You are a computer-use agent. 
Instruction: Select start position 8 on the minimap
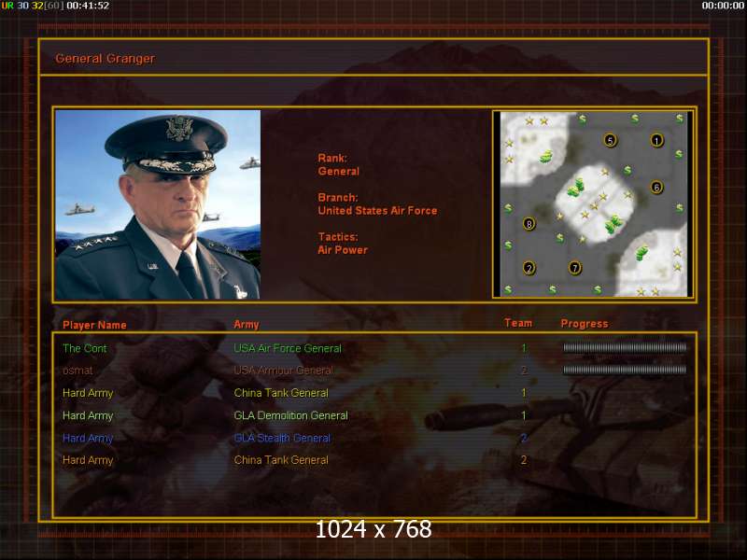point(529,224)
